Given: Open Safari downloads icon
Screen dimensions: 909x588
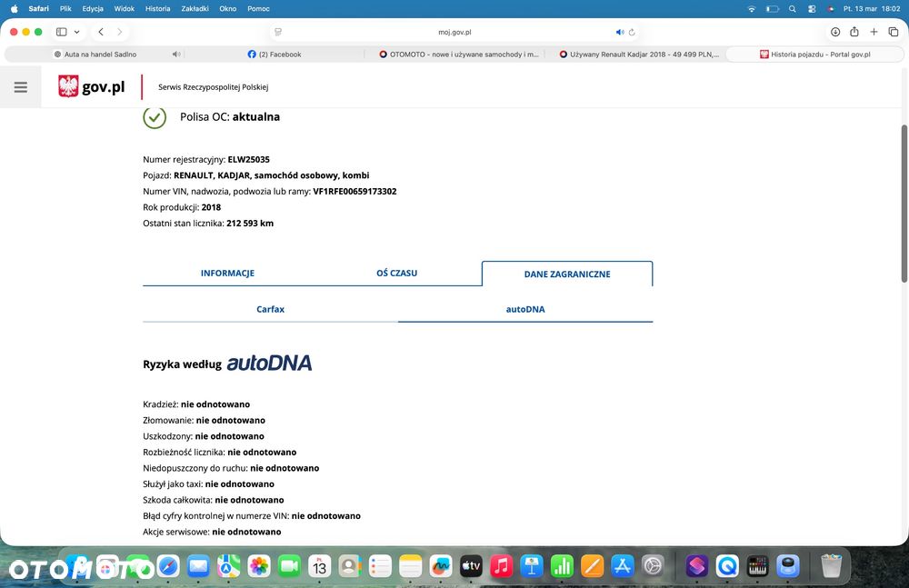Looking at the screenshot, I should coord(835,32).
